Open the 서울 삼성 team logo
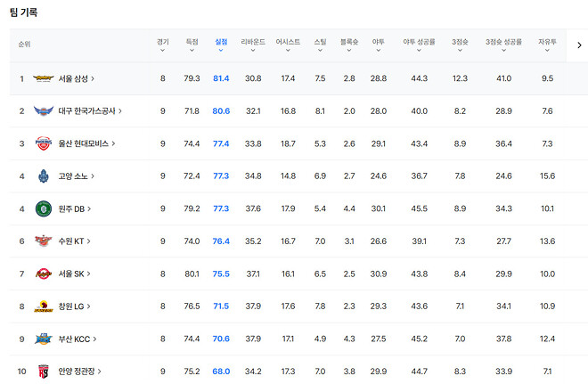Viewport: 588px width, 384px height. tap(44, 78)
